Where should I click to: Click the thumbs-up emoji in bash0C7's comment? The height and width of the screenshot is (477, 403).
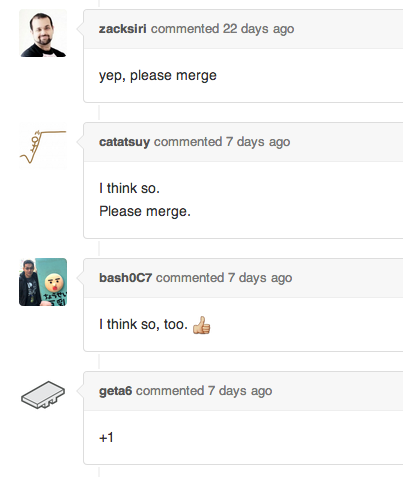click(201, 325)
